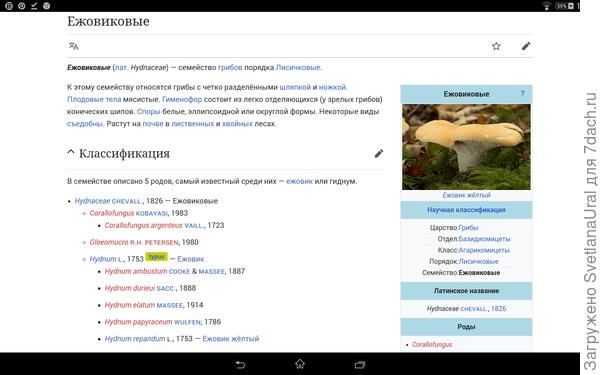Open the mushroom photo in infobox
This screenshot has height=375, width=600.
[x=466, y=147]
